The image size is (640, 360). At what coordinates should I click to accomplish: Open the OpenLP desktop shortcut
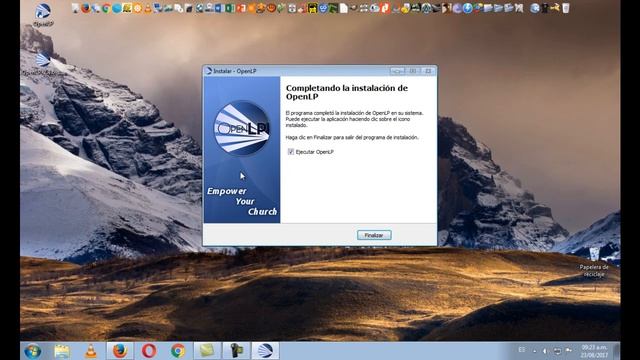pyautogui.click(x=43, y=15)
